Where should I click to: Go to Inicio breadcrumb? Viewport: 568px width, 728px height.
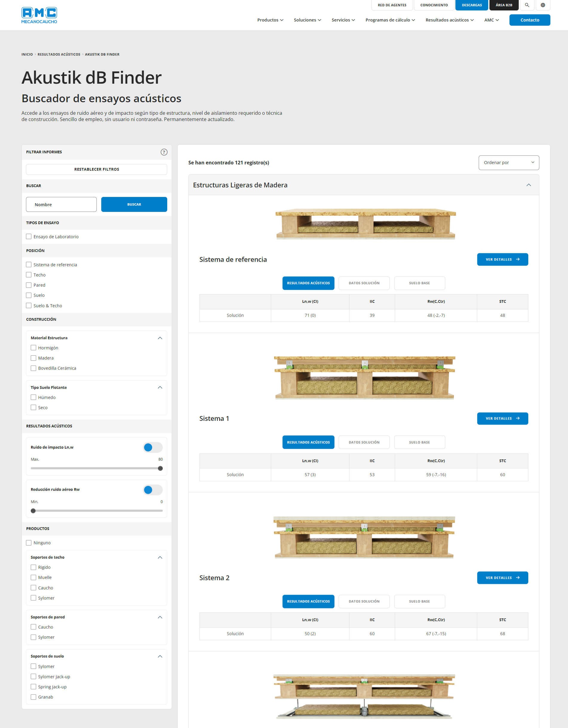[x=27, y=54]
